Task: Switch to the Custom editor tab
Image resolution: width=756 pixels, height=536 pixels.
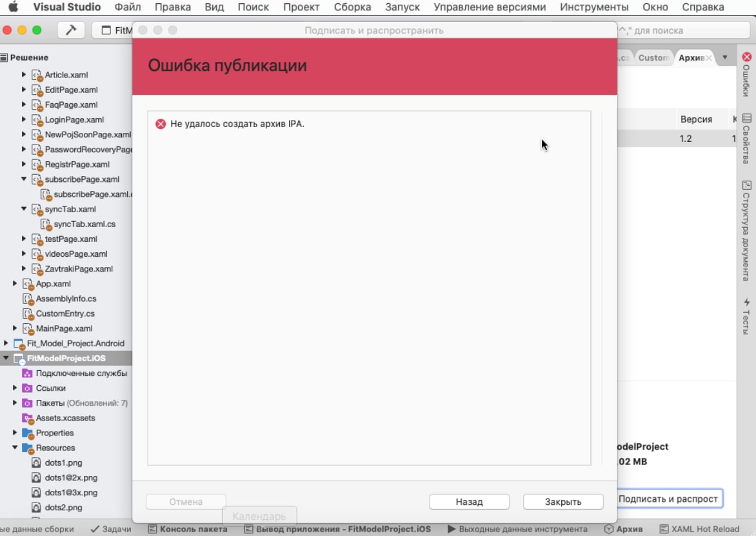Action: click(x=653, y=58)
